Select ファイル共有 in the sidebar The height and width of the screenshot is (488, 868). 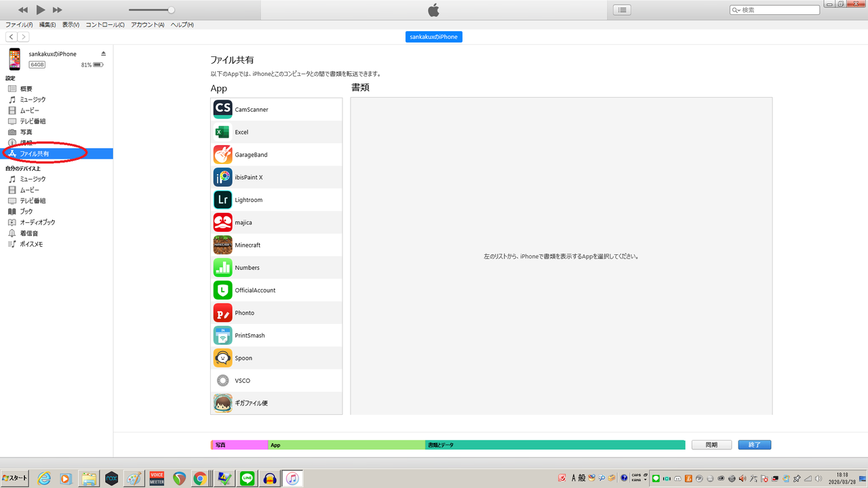point(56,154)
